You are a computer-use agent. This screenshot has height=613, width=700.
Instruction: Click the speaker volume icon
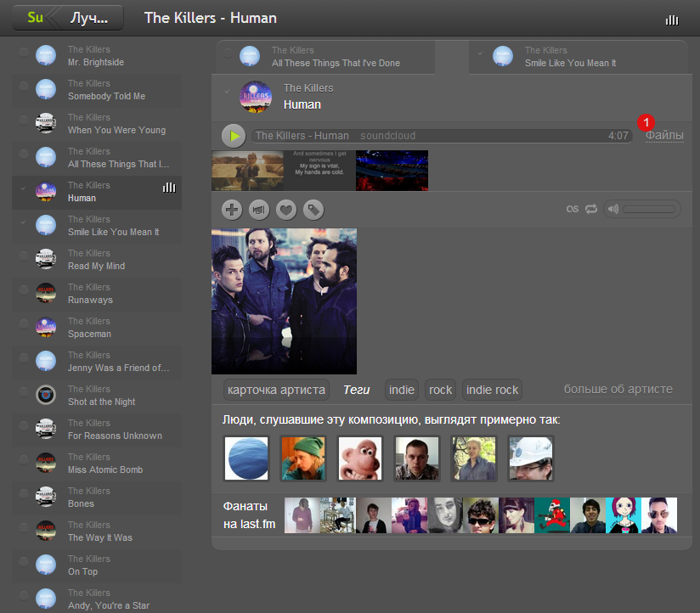pyautogui.click(x=613, y=209)
